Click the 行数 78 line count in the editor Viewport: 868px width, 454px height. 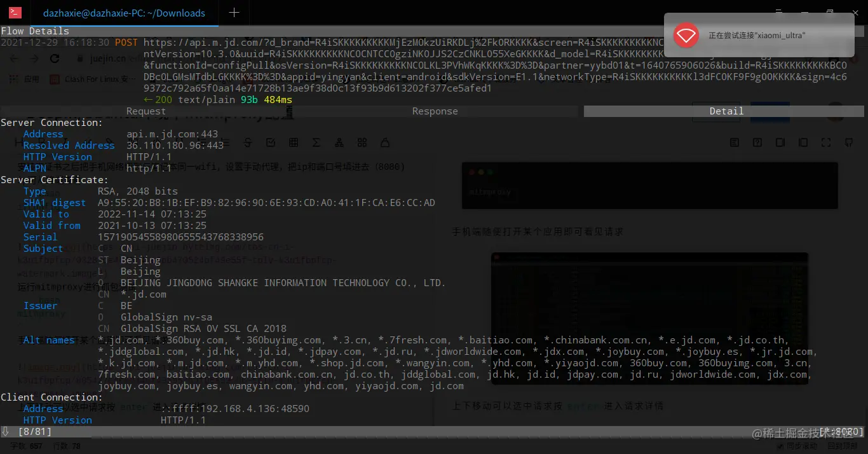point(67,446)
